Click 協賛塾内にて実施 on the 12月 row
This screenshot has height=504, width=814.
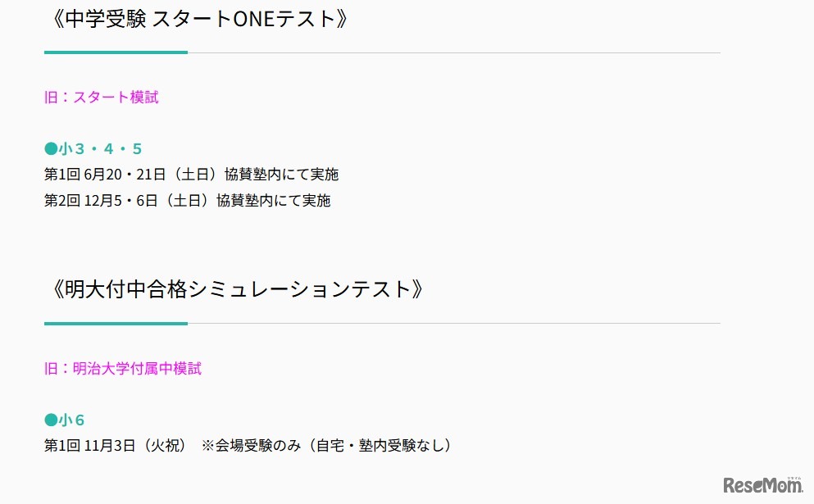point(274,200)
